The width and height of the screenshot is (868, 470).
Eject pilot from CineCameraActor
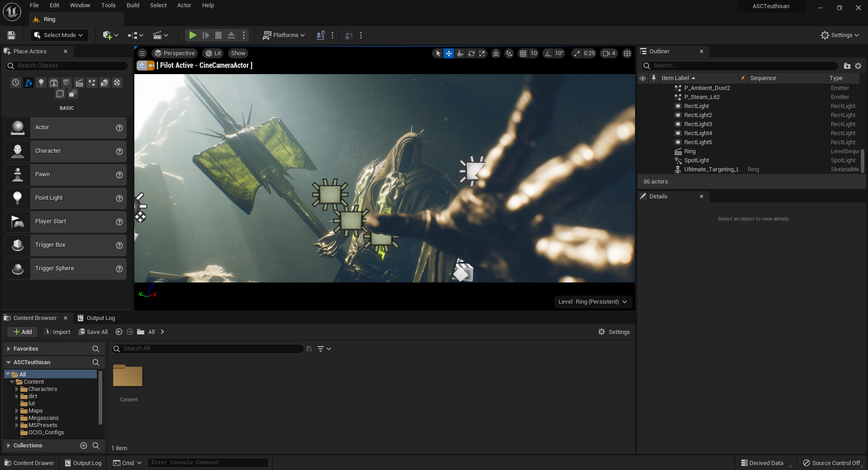pos(142,66)
